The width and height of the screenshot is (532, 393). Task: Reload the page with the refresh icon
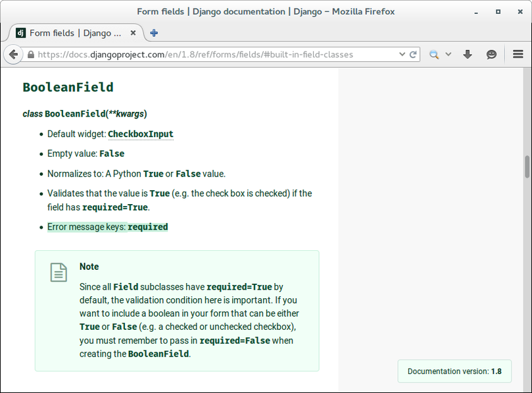[x=413, y=55]
